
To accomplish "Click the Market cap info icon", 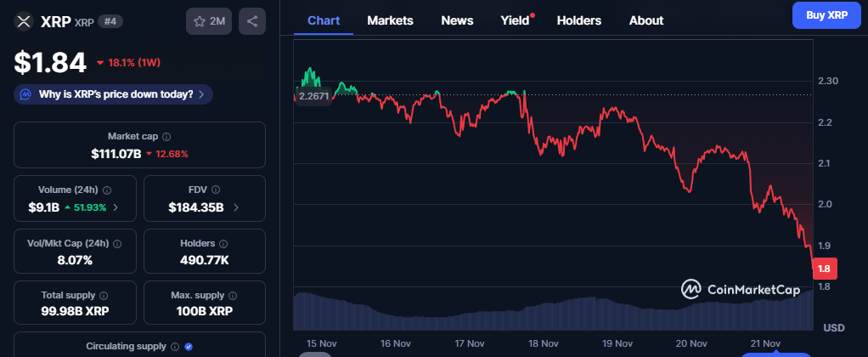I will click(166, 136).
